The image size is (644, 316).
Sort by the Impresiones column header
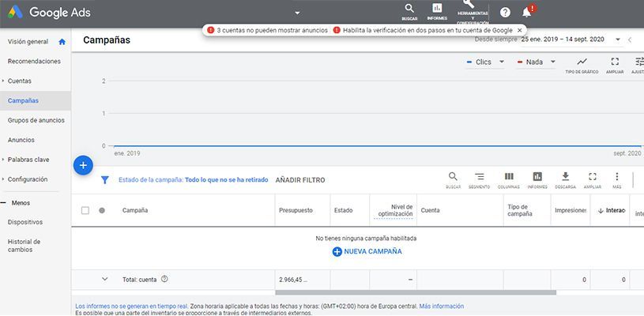(571, 210)
